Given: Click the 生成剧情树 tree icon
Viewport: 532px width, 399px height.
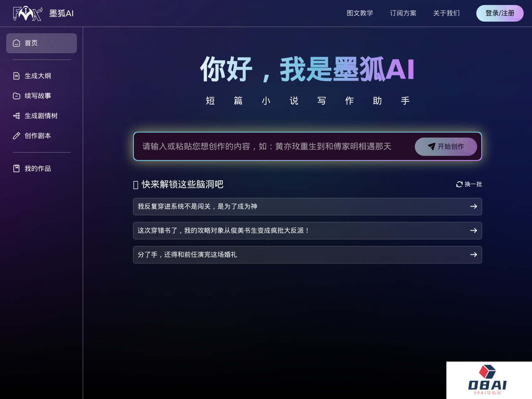Looking at the screenshot, I should pyautogui.click(x=17, y=116).
